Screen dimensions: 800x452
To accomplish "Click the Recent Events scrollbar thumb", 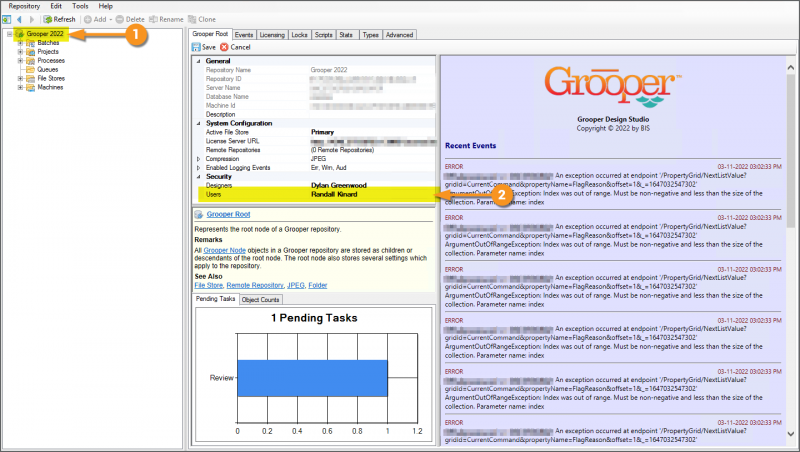I will point(790,150).
